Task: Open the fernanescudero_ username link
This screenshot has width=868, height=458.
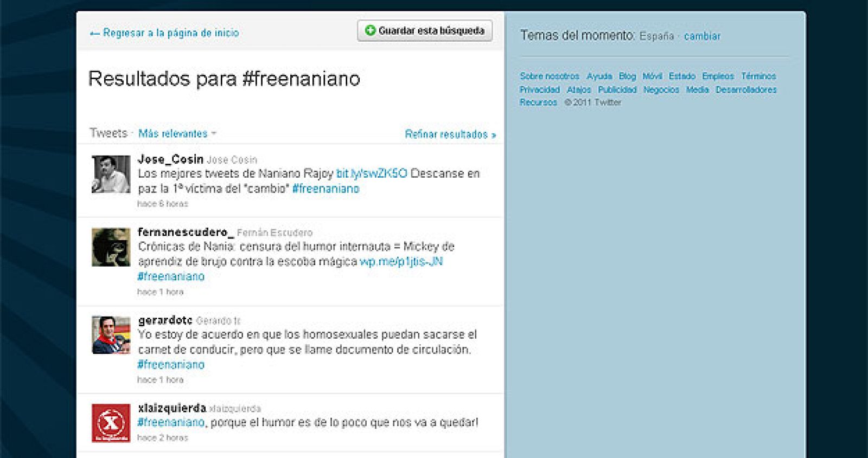Action: point(186,232)
